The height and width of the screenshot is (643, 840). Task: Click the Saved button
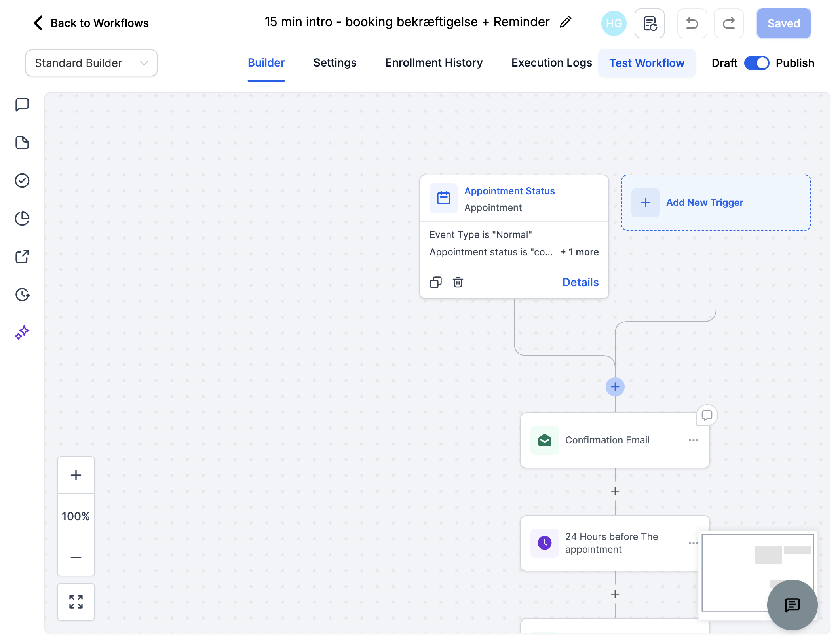784,23
